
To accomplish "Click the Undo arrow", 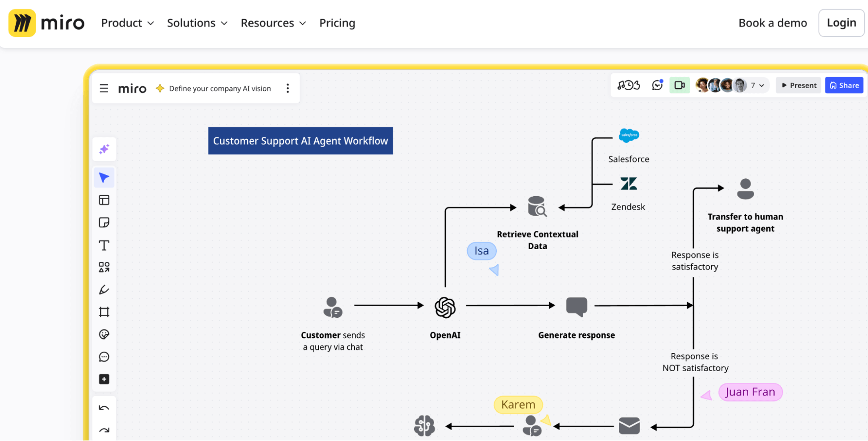I will coord(104,408).
